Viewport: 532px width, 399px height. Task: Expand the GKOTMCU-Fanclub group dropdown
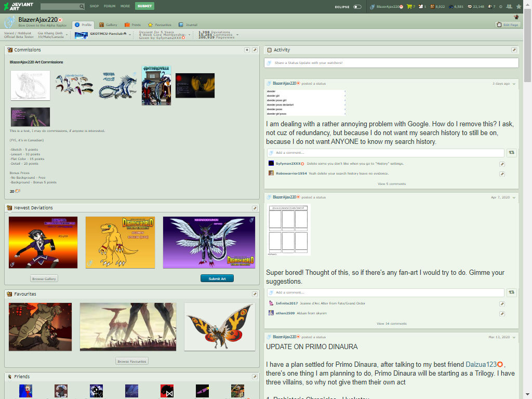pos(129,34)
